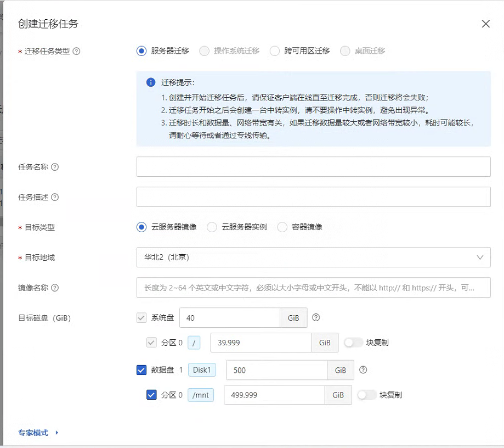Enable 块复制 switch for /mnt partition

[367, 395]
